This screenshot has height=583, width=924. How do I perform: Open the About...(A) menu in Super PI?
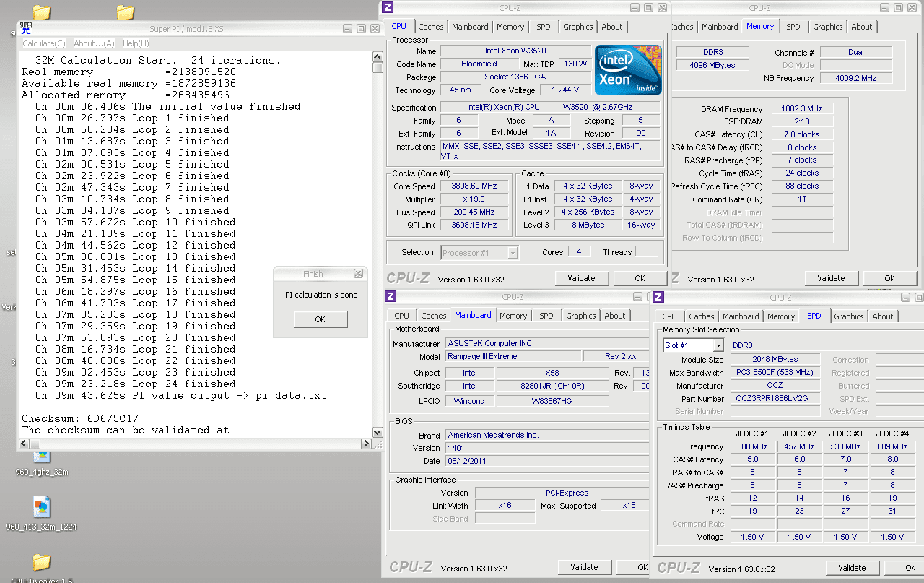click(x=94, y=43)
